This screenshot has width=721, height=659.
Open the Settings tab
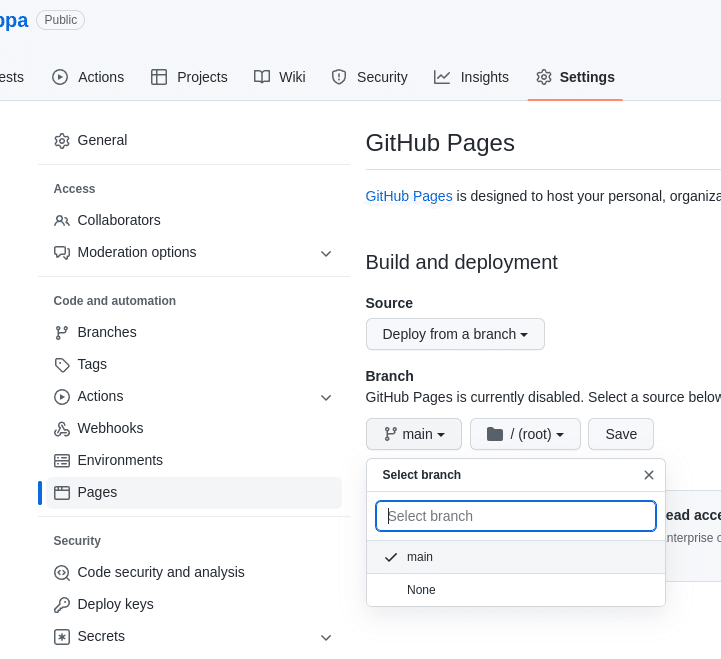pyautogui.click(x=575, y=77)
